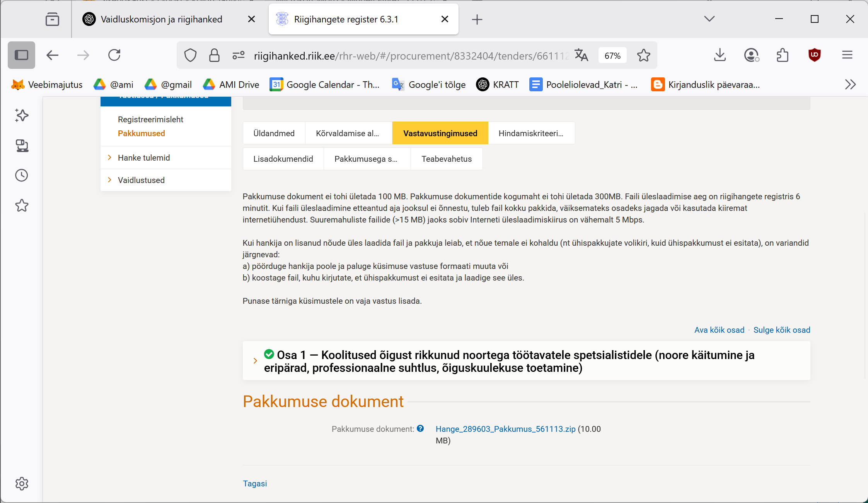Viewport: 868px width, 503px height.
Task: Open the Google'i tõlge bookmark
Action: [x=429, y=84]
